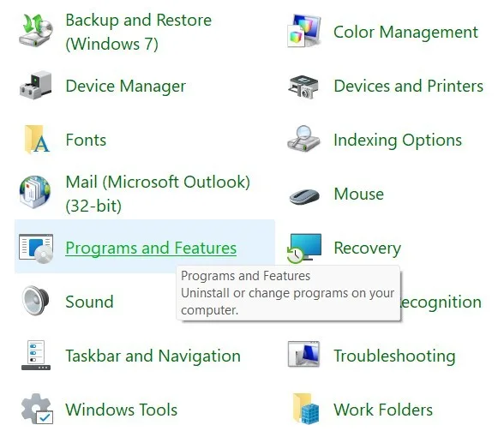This screenshot has height=437, width=504.
Task: Open the Programs and Features link
Action: click(151, 248)
